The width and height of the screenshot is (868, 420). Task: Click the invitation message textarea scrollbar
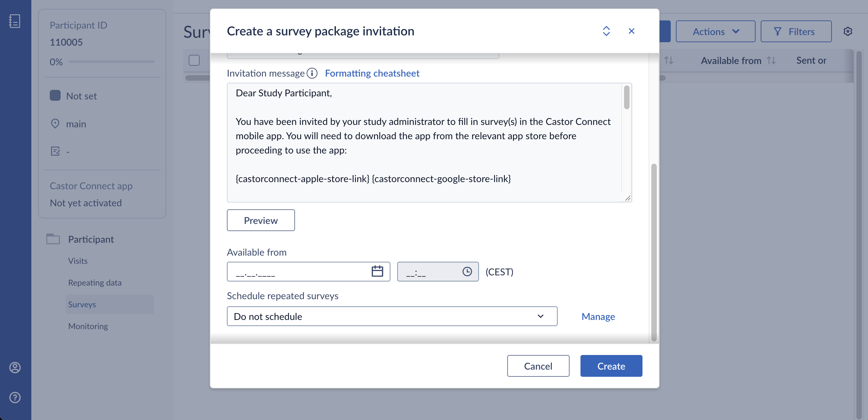pos(627,97)
